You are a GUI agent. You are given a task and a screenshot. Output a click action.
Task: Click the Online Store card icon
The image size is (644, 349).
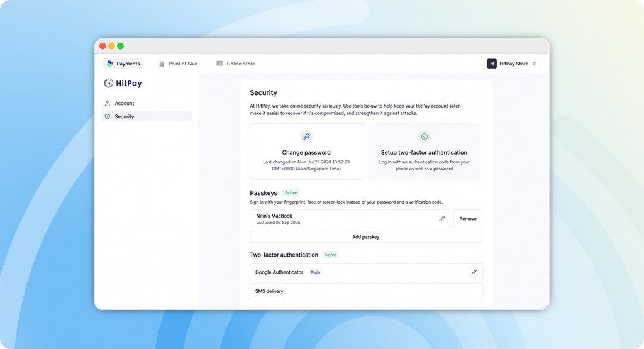point(219,64)
